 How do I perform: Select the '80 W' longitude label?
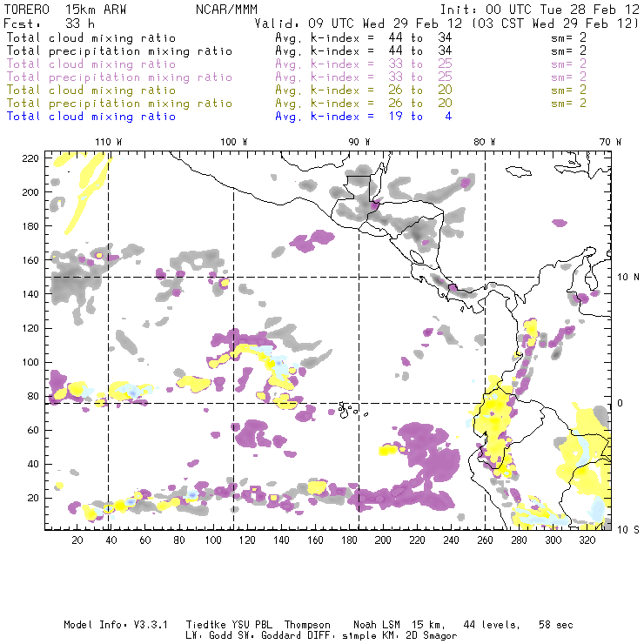[484, 142]
